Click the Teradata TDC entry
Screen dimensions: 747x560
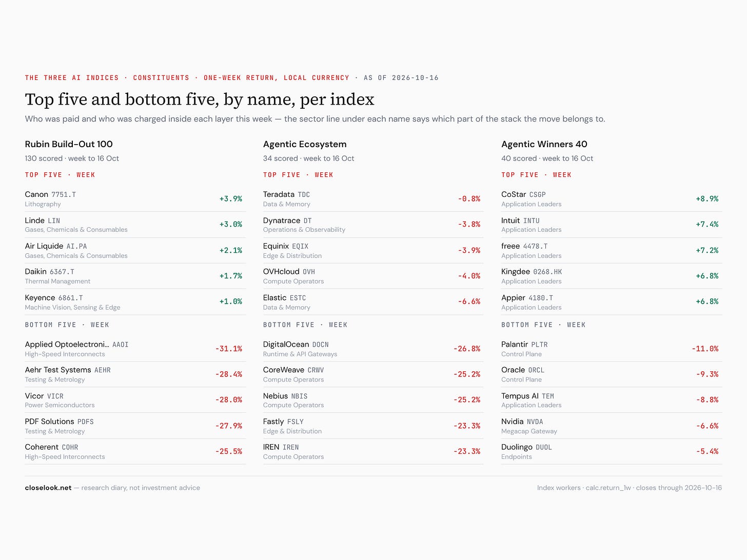(x=286, y=194)
